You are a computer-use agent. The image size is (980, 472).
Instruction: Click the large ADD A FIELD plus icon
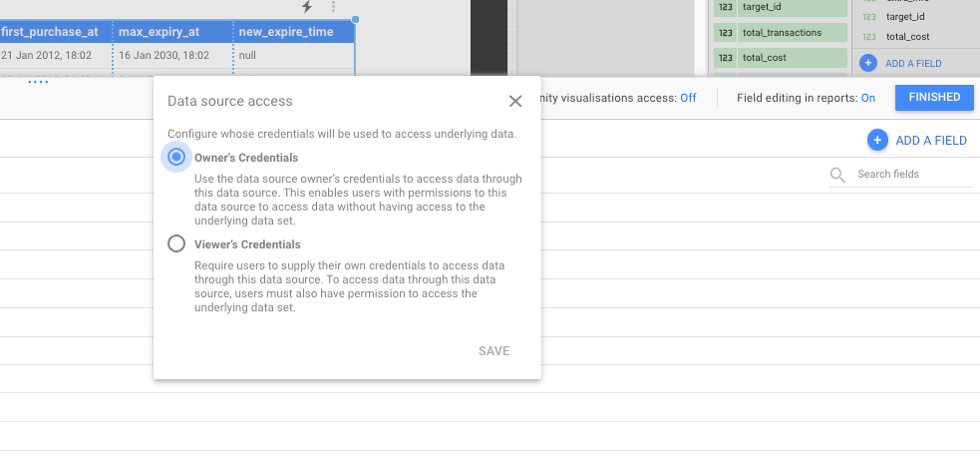pyautogui.click(x=877, y=141)
